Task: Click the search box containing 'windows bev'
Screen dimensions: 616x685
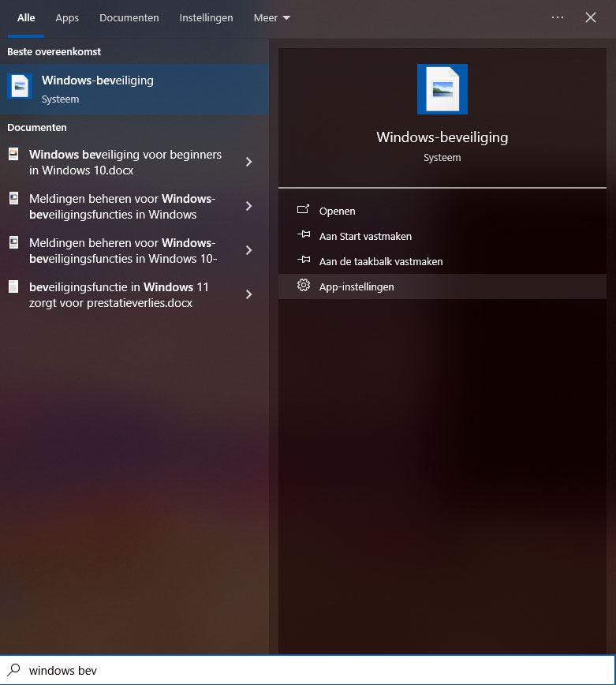Action: pyautogui.click(x=308, y=670)
